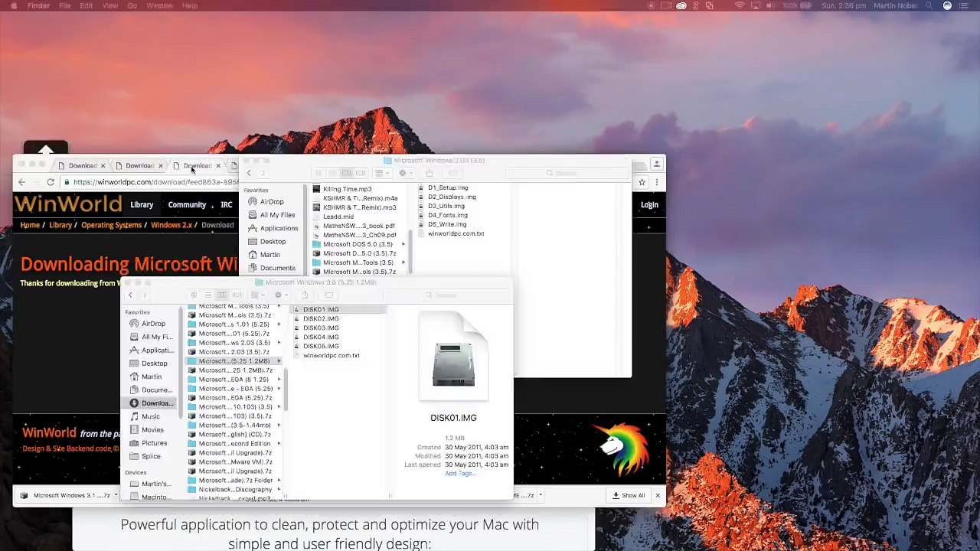Image resolution: width=980 pixels, height=551 pixels.
Task: Switch Windows 3.0 Finder window to Cover Flow view
Action: click(x=236, y=295)
